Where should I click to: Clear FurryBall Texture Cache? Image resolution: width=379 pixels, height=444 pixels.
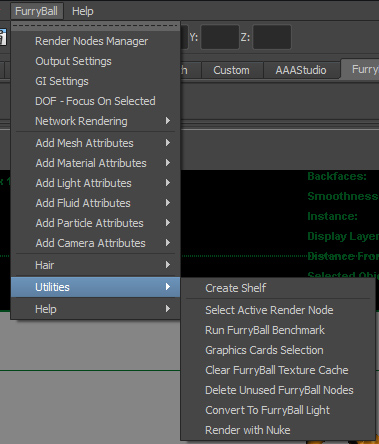(x=278, y=370)
